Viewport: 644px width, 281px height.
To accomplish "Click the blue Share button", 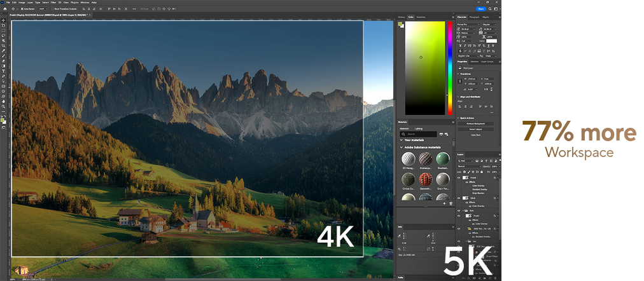I will pos(480,9).
